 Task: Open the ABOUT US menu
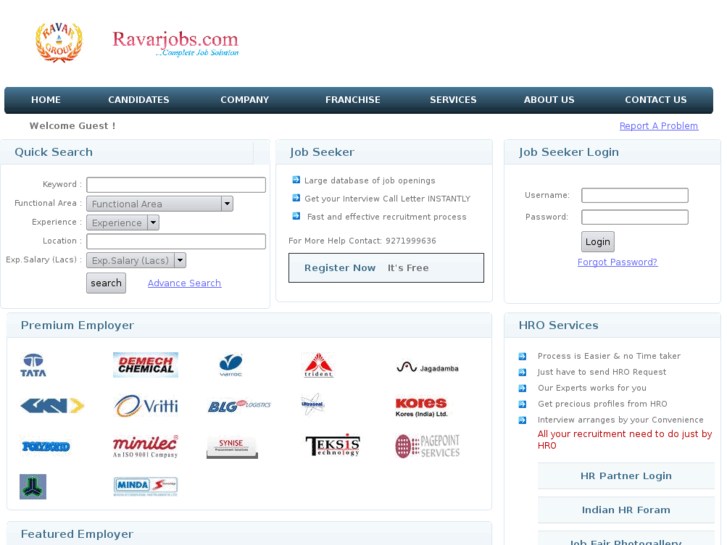click(549, 100)
